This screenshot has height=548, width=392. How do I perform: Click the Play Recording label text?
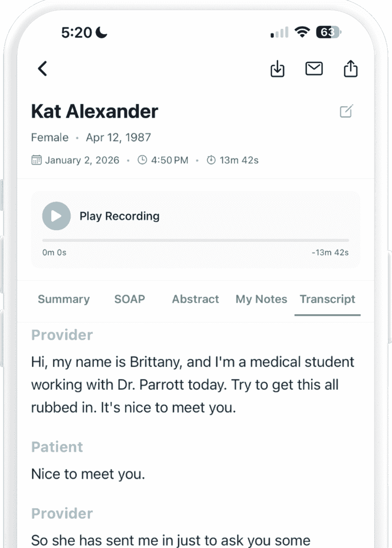(119, 216)
